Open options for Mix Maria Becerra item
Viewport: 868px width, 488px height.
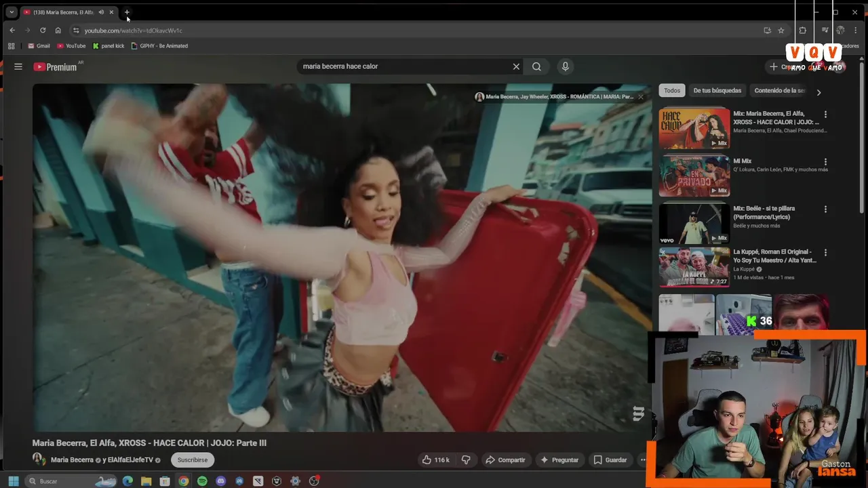click(825, 115)
